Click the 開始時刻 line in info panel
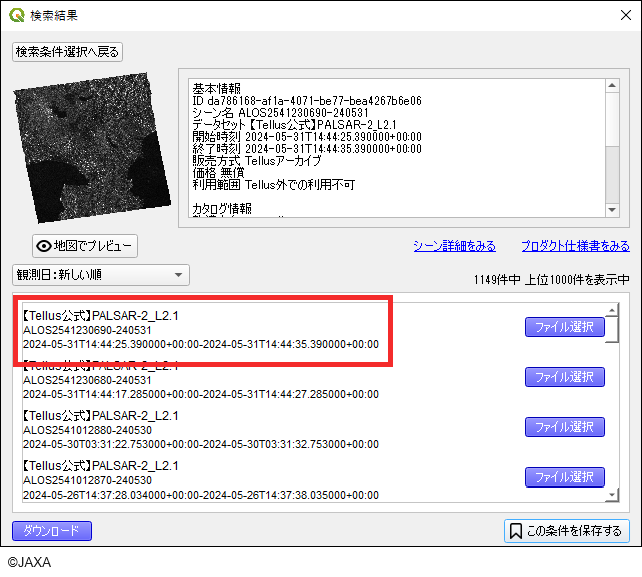This screenshot has height=577, width=642. tap(307, 137)
